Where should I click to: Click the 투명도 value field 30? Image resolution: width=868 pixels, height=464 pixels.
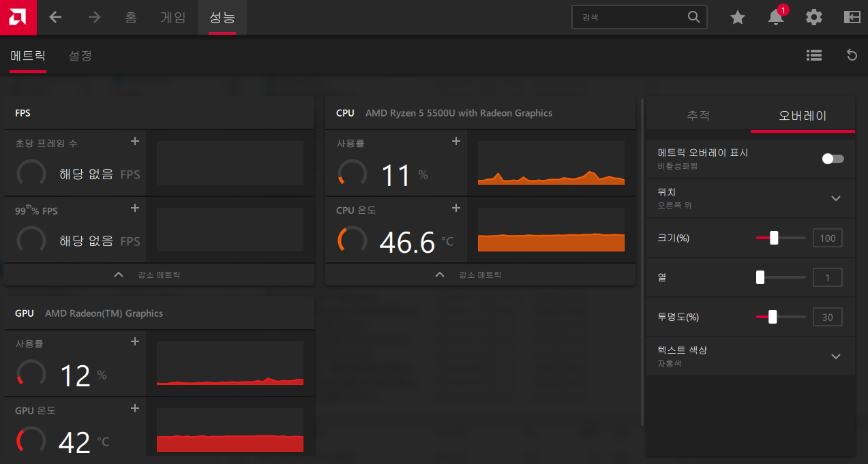click(828, 317)
